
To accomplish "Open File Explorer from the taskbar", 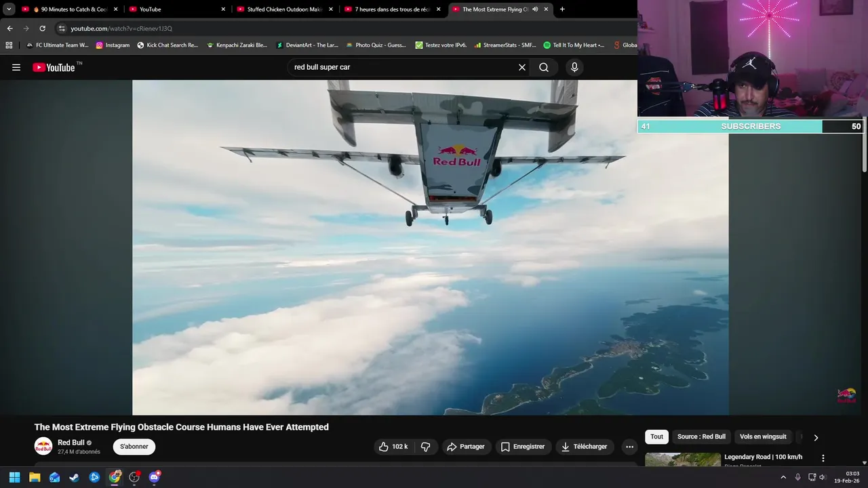I will point(35,477).
